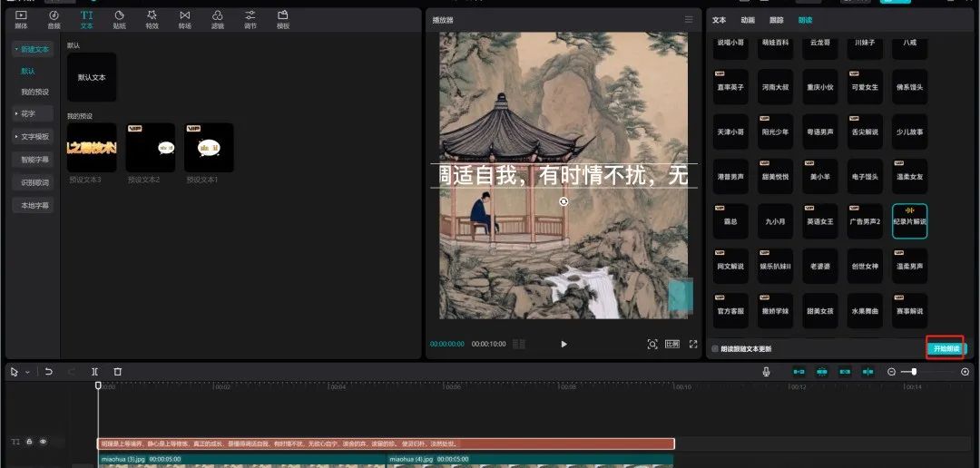Enter fullscreen preview with the expand icon
Screen dimensions: 980x468
692,344
